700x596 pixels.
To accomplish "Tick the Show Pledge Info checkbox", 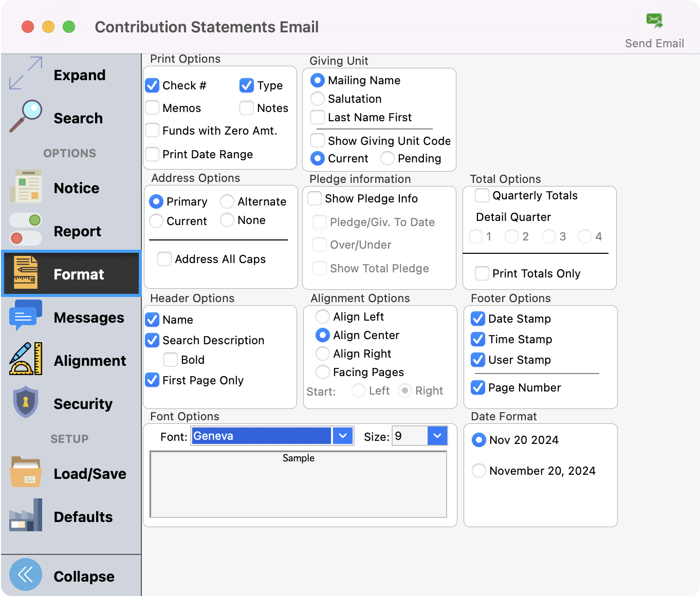I will pyautogui.click(x=315, y=198).
